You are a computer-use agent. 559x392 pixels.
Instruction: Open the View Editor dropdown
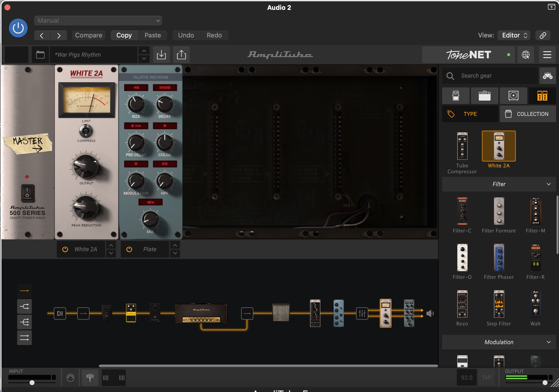click(x=514, y=36)
